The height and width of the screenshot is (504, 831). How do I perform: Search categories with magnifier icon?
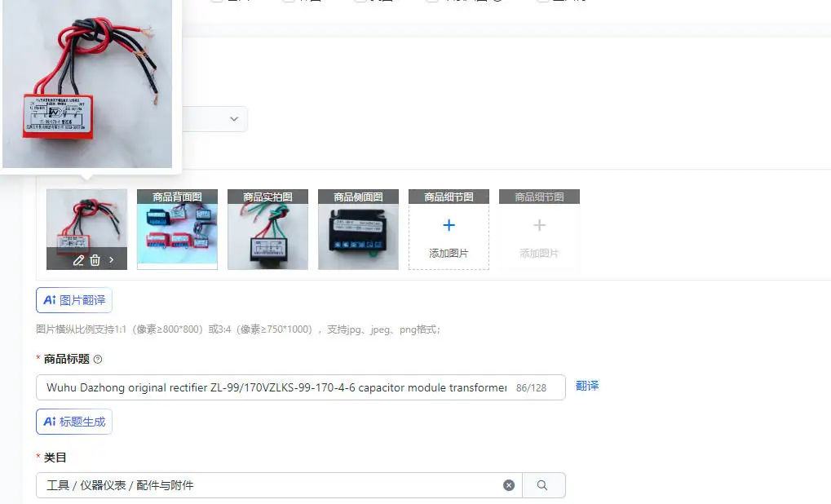(x=542, y=485)
